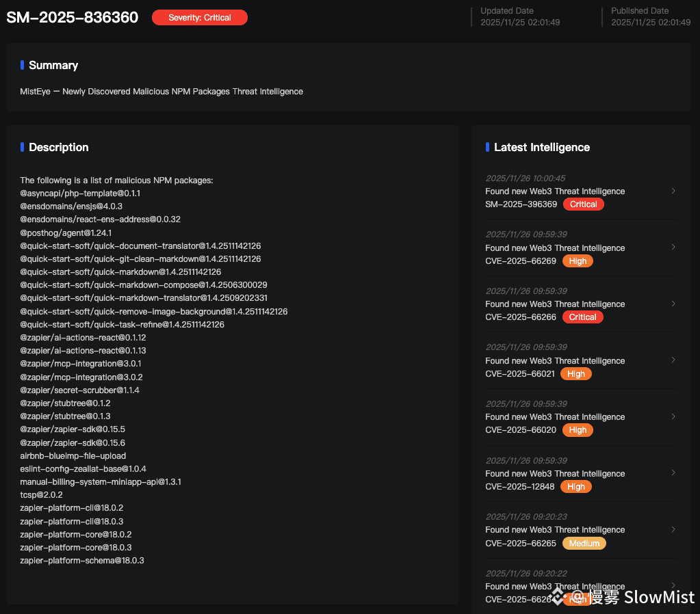Select quick-task-refine package line
700x614 pixels.
pos(122,324)
